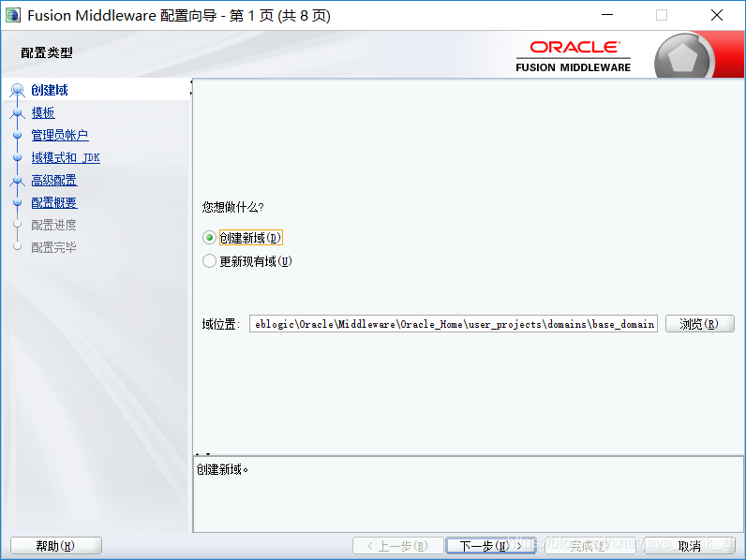Open the 高级配置 step link

pos(54,180)
